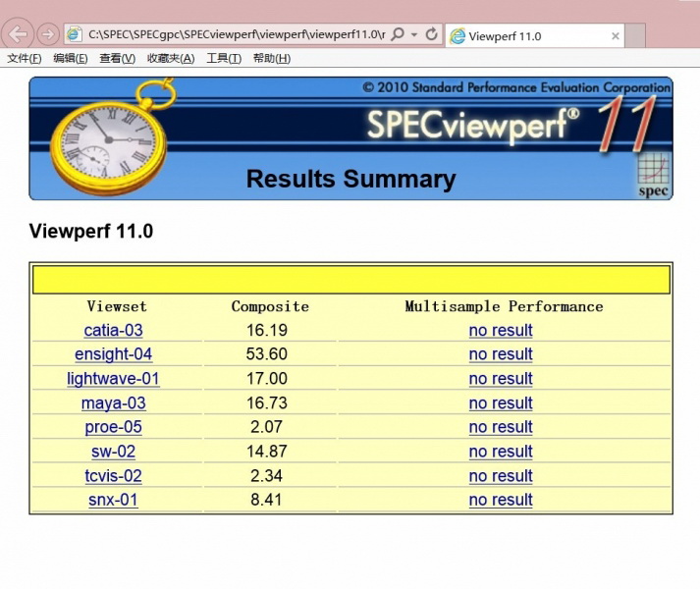Viewport: 700px width, 589px height.
Task: Select composite score 14.87
Action: pos(267,452)
